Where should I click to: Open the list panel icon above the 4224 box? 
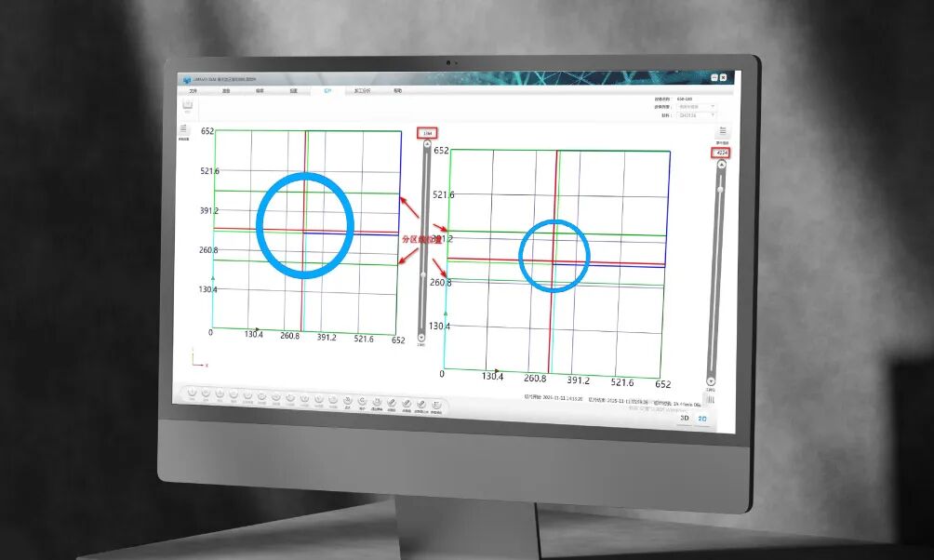723,131
